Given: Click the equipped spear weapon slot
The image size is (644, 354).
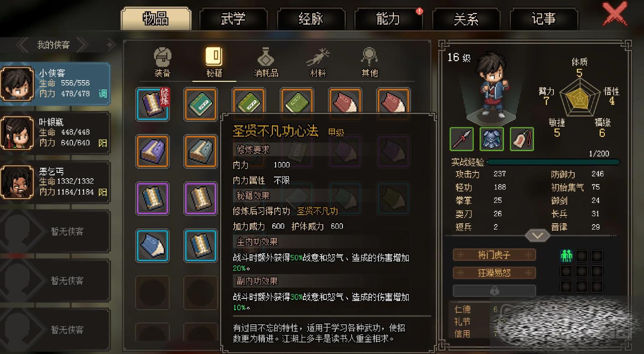Looking at the screenshot, I should 461,139.
